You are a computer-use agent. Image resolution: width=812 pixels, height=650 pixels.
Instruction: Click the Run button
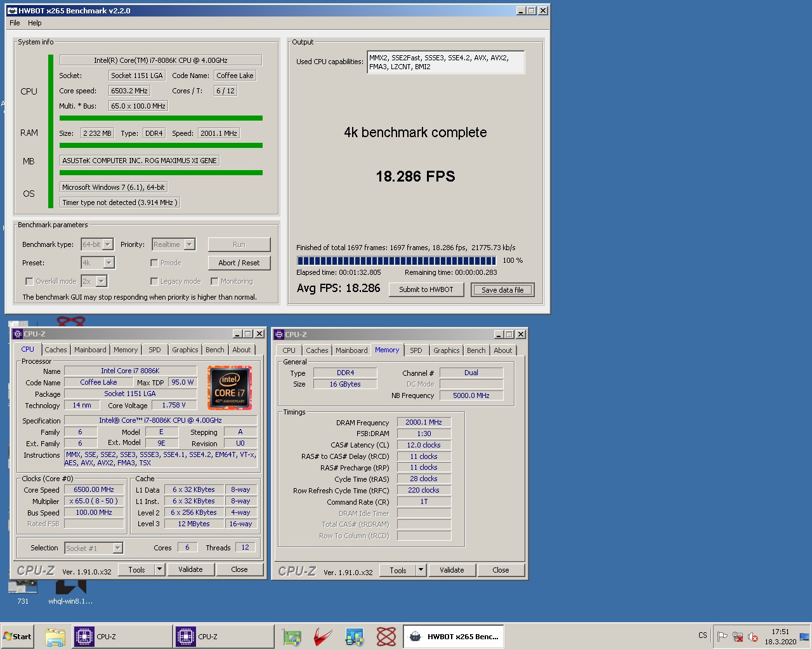239,244
